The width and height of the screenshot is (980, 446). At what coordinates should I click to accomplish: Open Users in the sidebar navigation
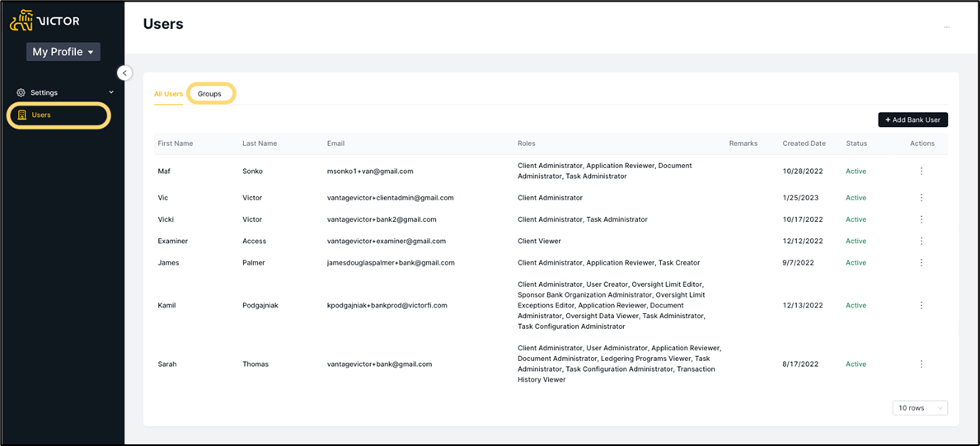pos(59,115)
